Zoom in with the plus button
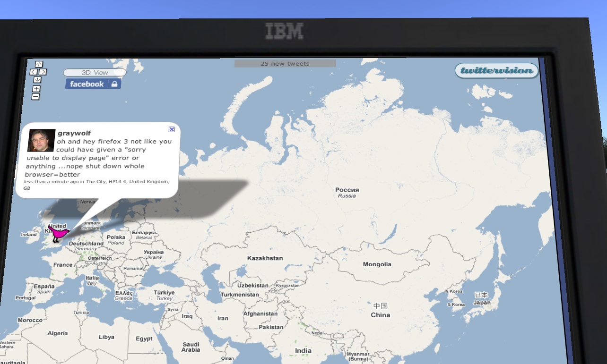Viewport: 607px width, 364px height. click(36, 89)
